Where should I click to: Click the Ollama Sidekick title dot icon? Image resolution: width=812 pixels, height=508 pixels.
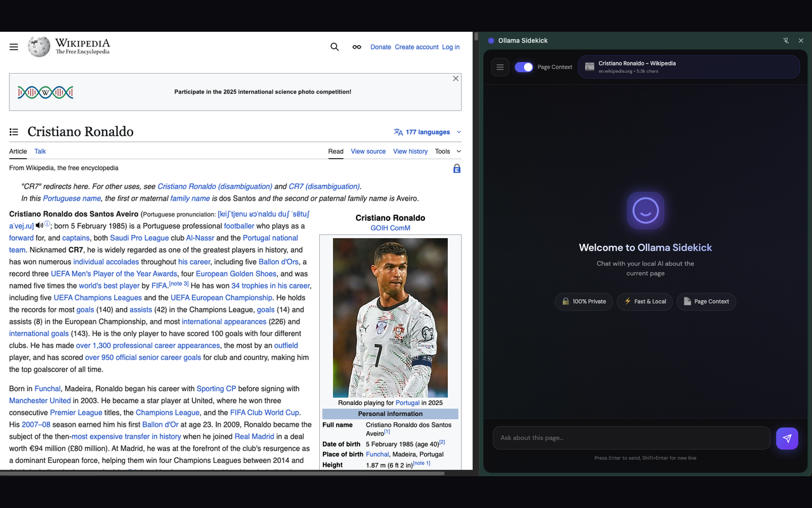click(491, 41)
